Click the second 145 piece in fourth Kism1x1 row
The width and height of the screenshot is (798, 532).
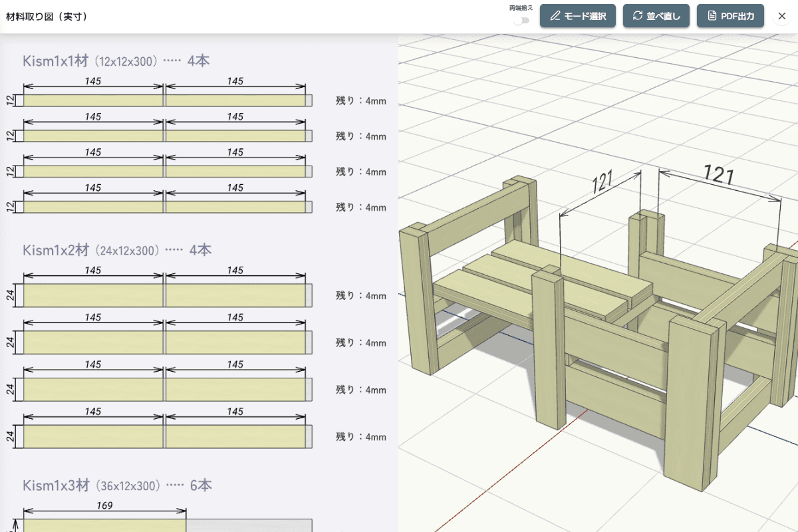pos(235,207)
